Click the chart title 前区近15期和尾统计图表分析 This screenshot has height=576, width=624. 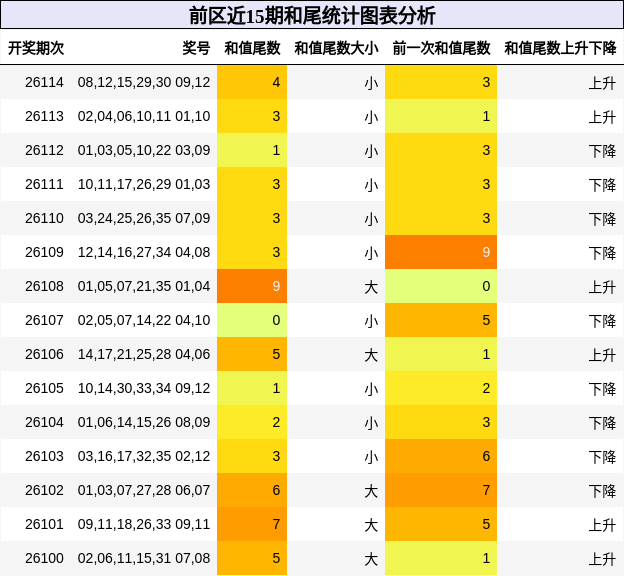[312, 15]
